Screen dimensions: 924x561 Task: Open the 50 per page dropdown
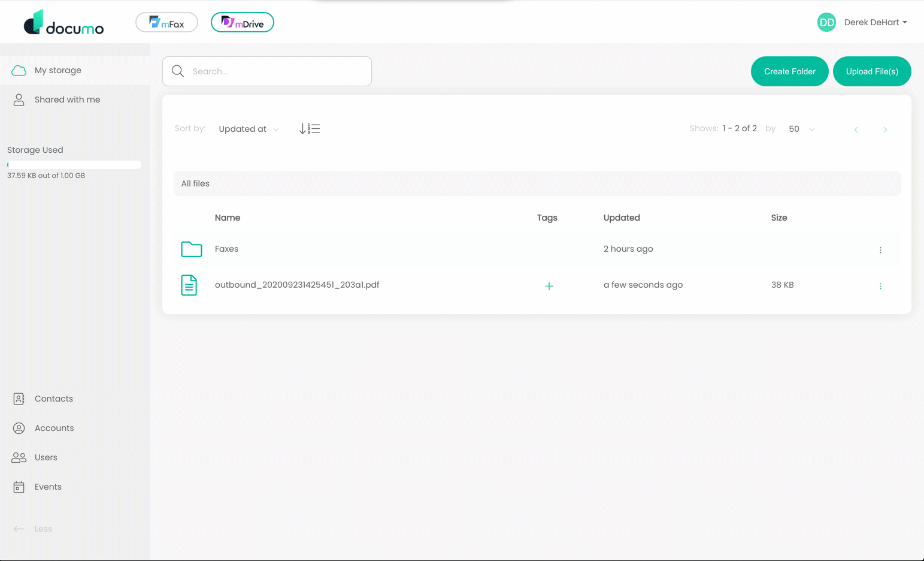(801, 129)
